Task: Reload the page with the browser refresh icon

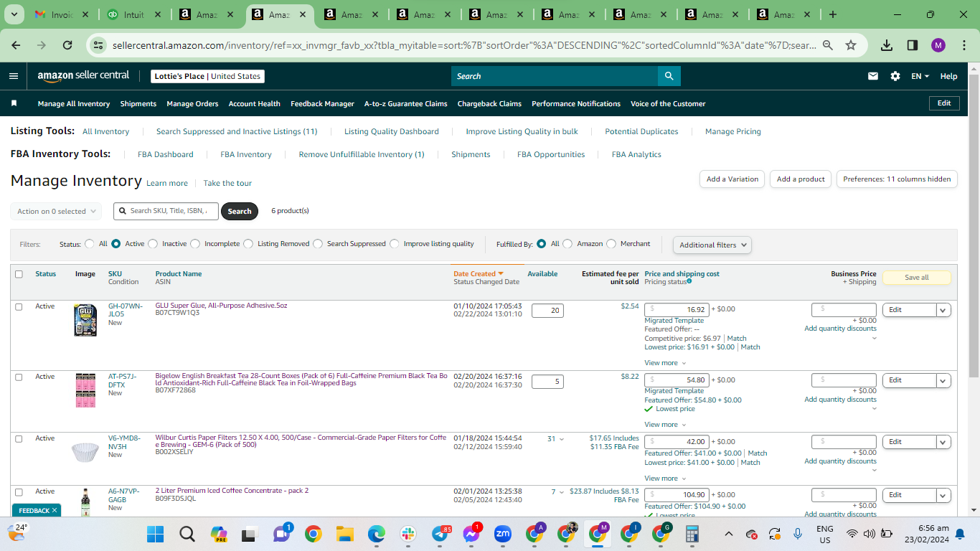Action: pos(67,45)
